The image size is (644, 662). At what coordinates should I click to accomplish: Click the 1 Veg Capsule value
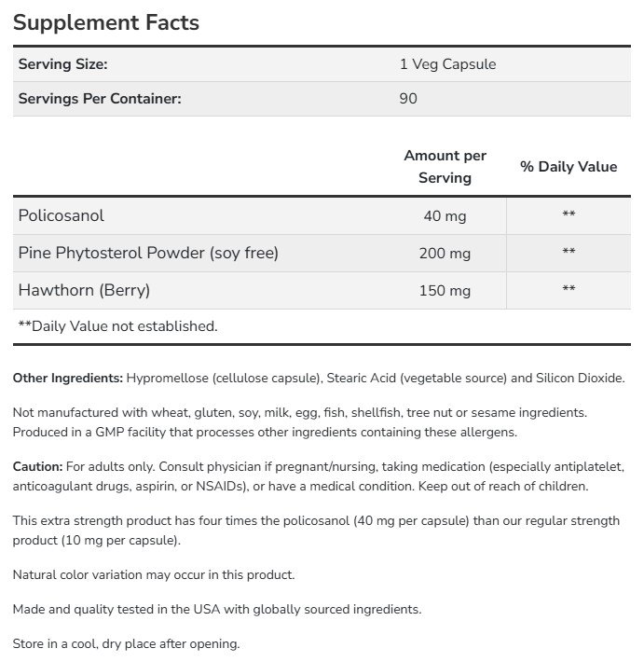pos(447,64)
